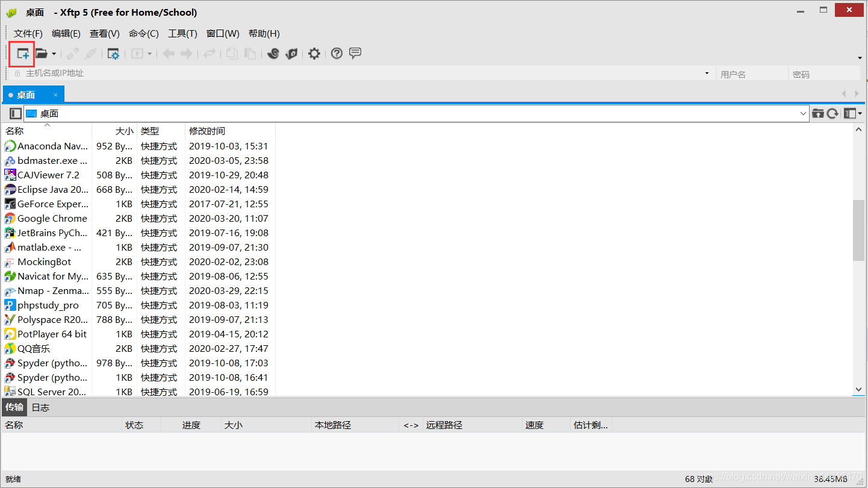
Task: Click the Synchronize arrows toolbar icon
Action: tap(209, 54)
